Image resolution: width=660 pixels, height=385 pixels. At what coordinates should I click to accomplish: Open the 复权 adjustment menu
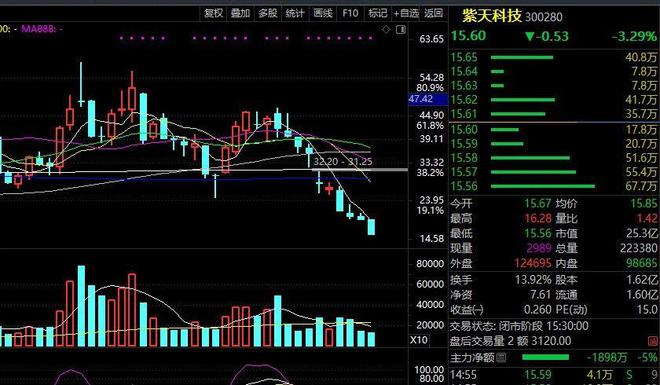pyautogui.click(x=213, y=13)
